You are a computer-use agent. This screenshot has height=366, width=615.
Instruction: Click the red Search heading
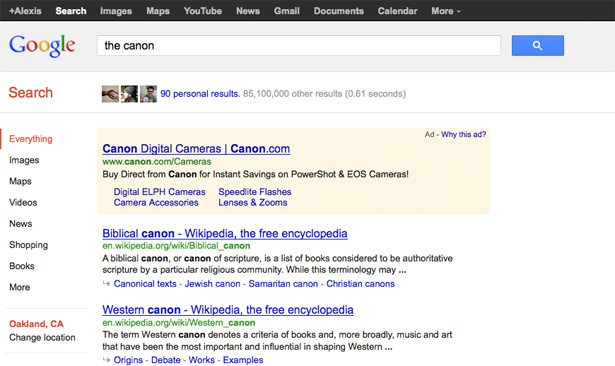click(31, 93)
